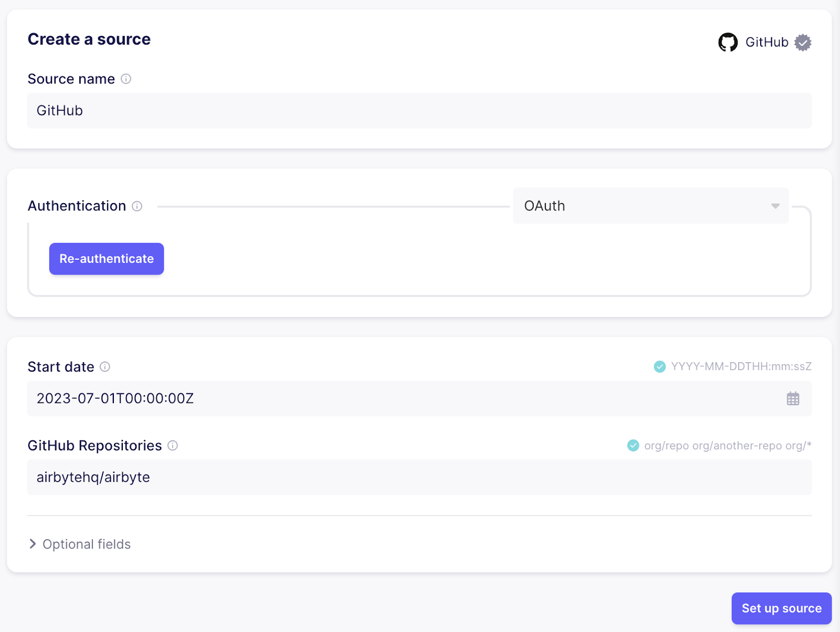
Task: Click the green check icon beside org/repo hint
Action: (x=633, y=445)
